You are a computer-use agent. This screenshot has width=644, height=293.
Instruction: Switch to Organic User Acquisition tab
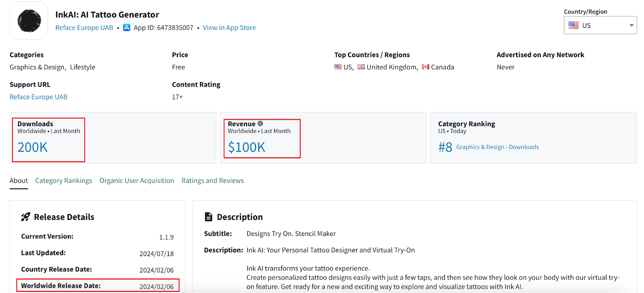(137, 181)
